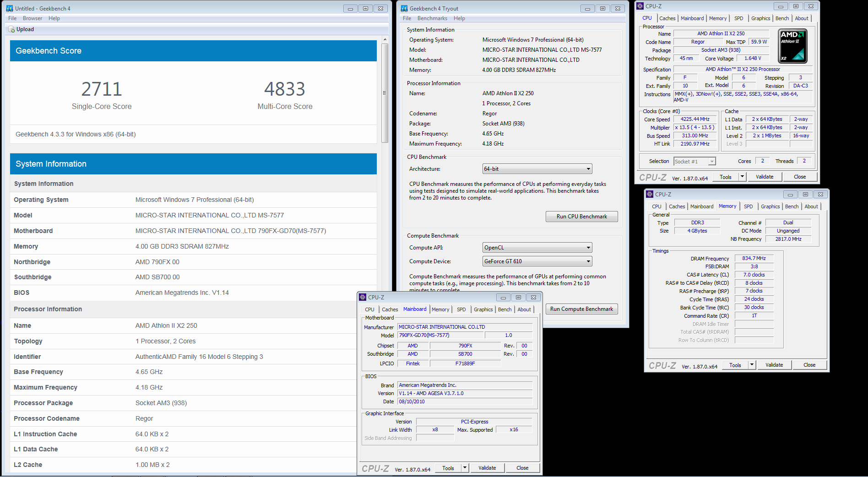
Task: Click Validate in CPU-Z Memory window
Action: [x=774, y=365]
